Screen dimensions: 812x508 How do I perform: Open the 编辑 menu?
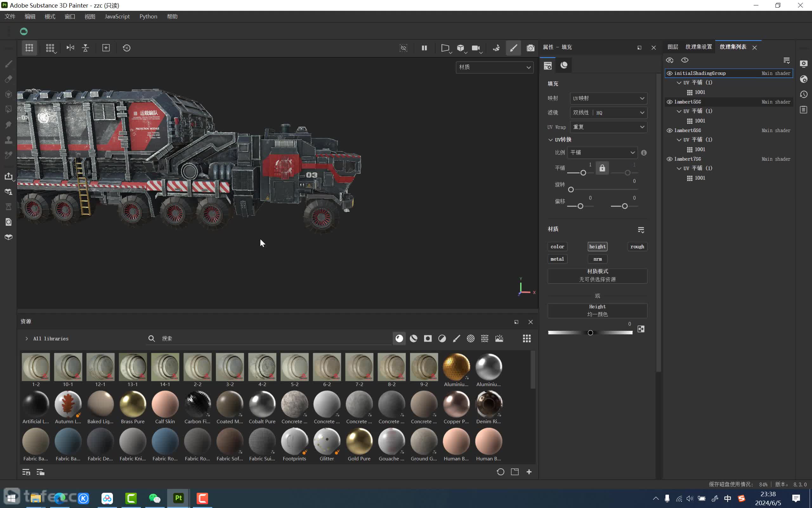point(30,17)
